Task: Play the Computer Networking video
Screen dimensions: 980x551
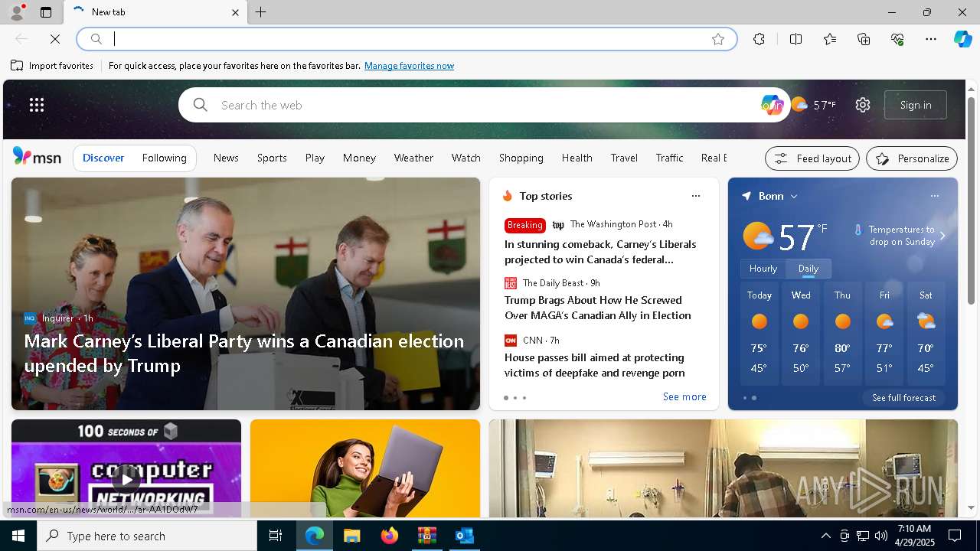Action: pos(126,480)
